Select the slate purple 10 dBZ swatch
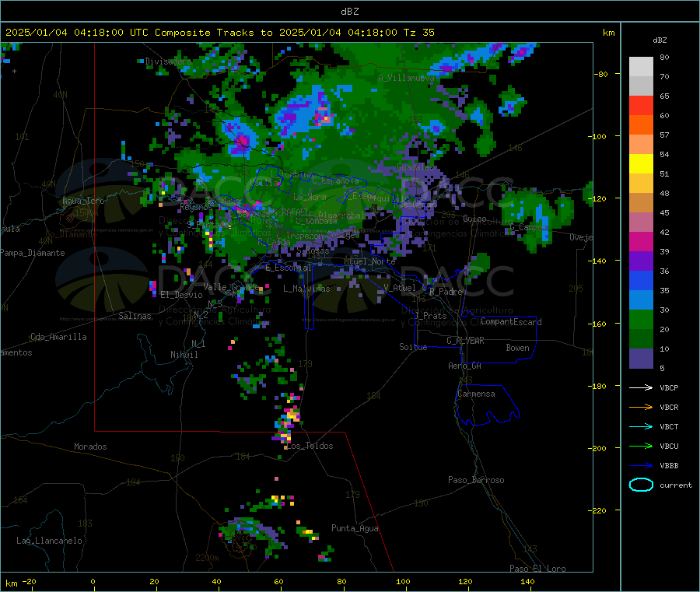 (641, 359)
